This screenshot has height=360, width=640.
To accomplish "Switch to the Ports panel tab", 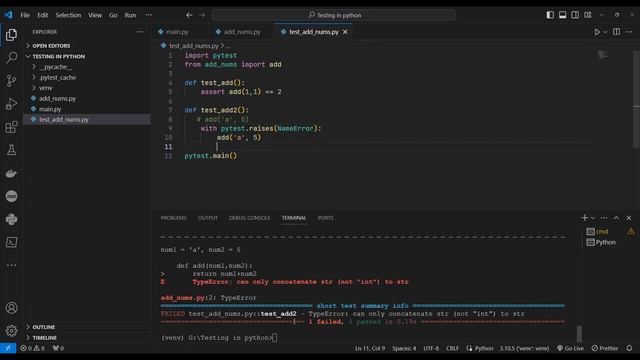I will pos(326,218).
